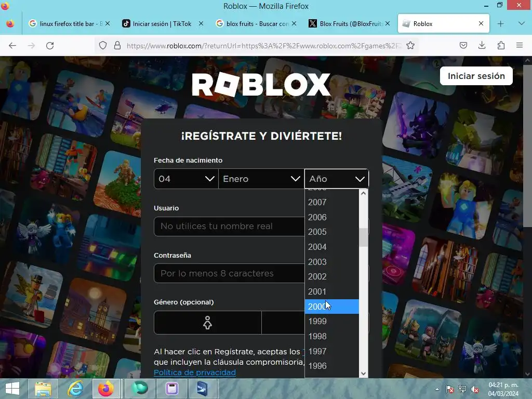Launch Internet Explorer from taskbar
Image resolution: width=532 pixels, height=399 pixels.
pyautogui.click(x=75, y=389)
